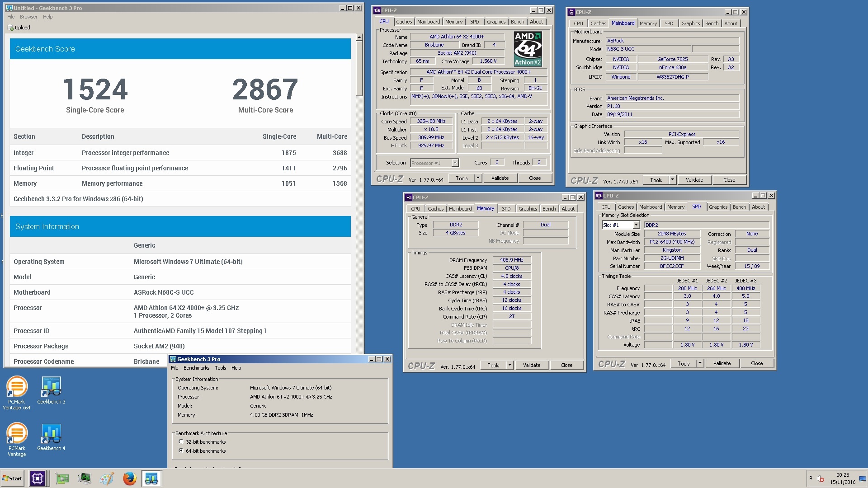Show hidden system tray icons

811,478
